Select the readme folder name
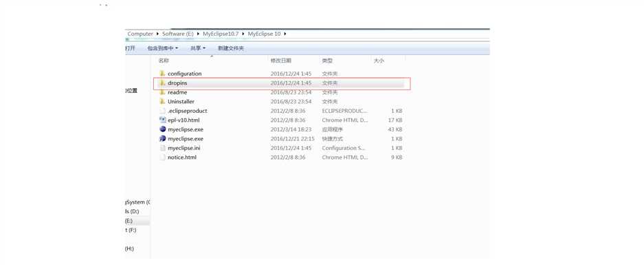This screenshot has height=265, width=644. point(177,92)
